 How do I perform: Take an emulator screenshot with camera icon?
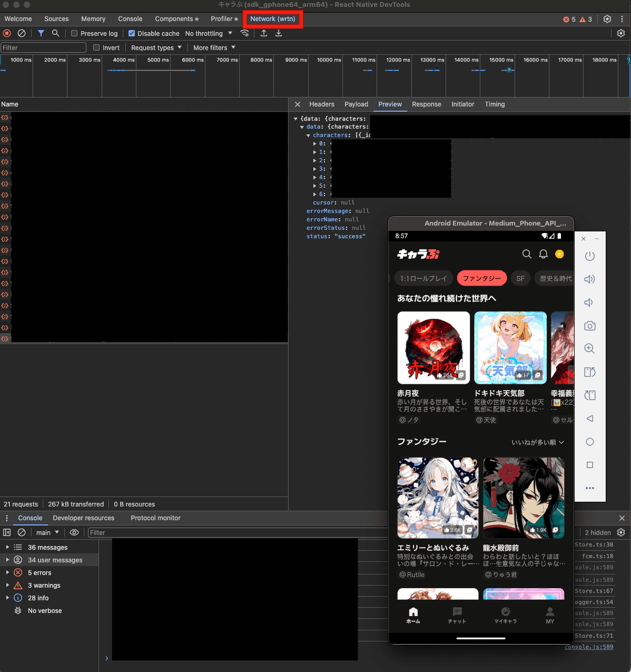[590, 326]
